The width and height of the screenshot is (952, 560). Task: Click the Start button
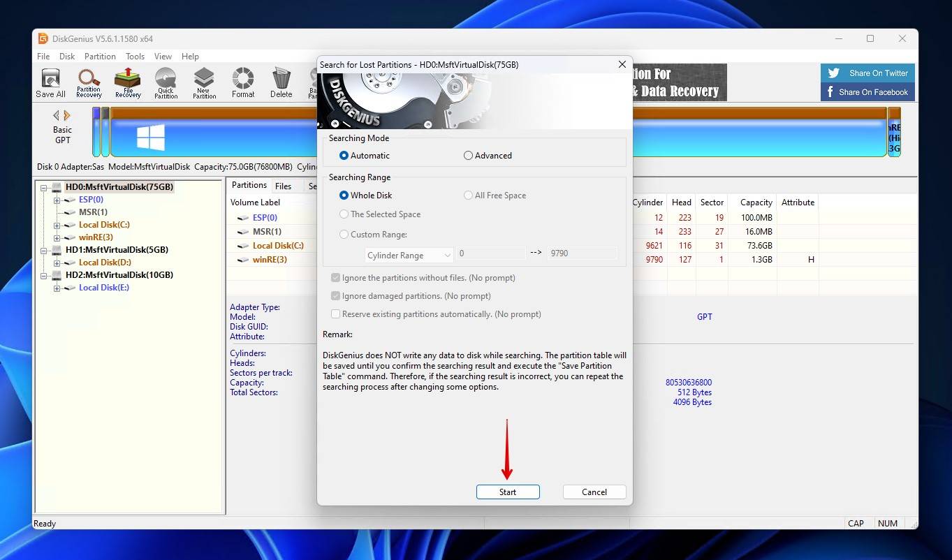(x=508, y=492)
